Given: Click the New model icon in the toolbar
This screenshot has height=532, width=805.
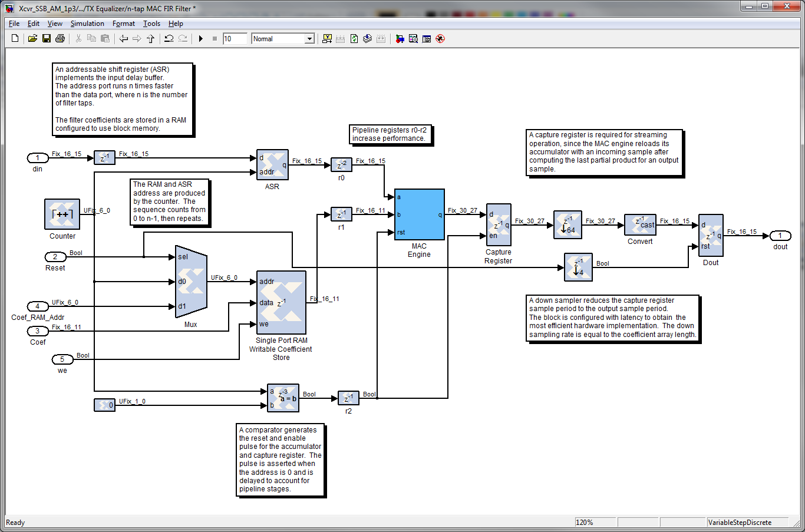Looking at the screenshot, I should coord(15,39).
